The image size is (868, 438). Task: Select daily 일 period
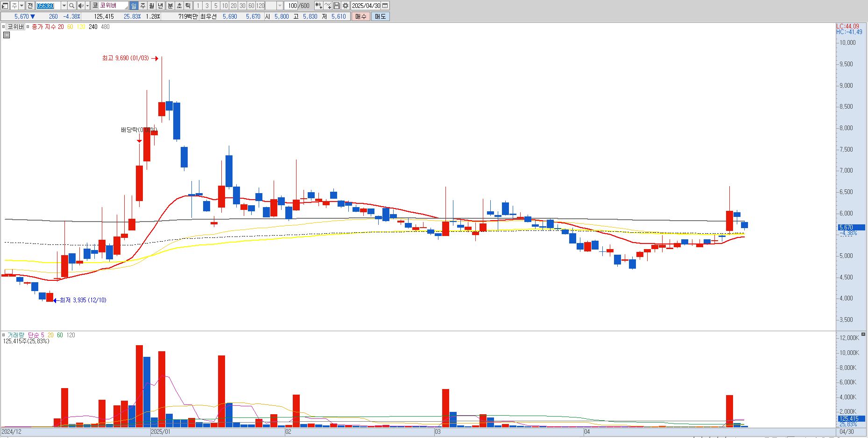click(134, 6)
